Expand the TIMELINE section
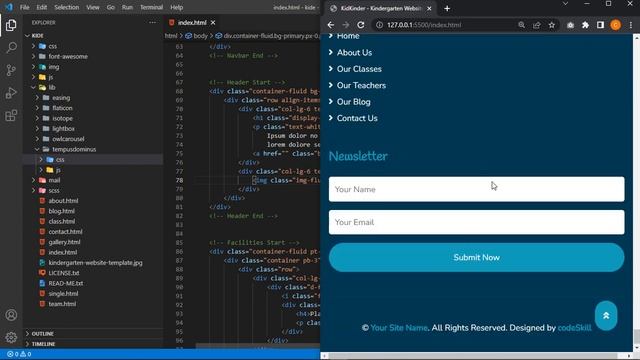The image size is (640, 360). [93, 344]
